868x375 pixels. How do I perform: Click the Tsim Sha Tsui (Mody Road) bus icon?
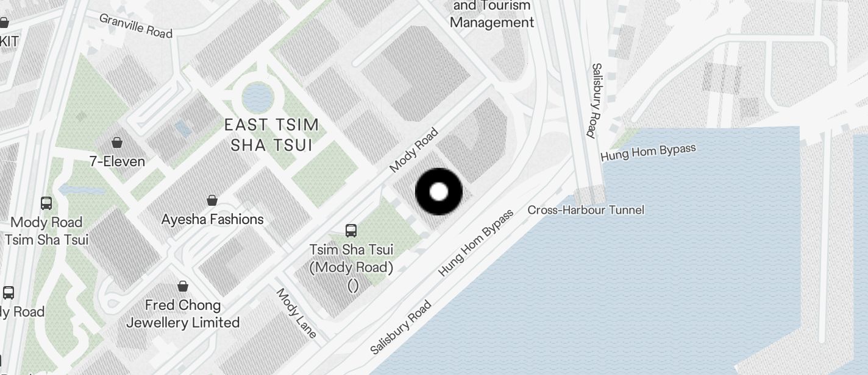351,230
